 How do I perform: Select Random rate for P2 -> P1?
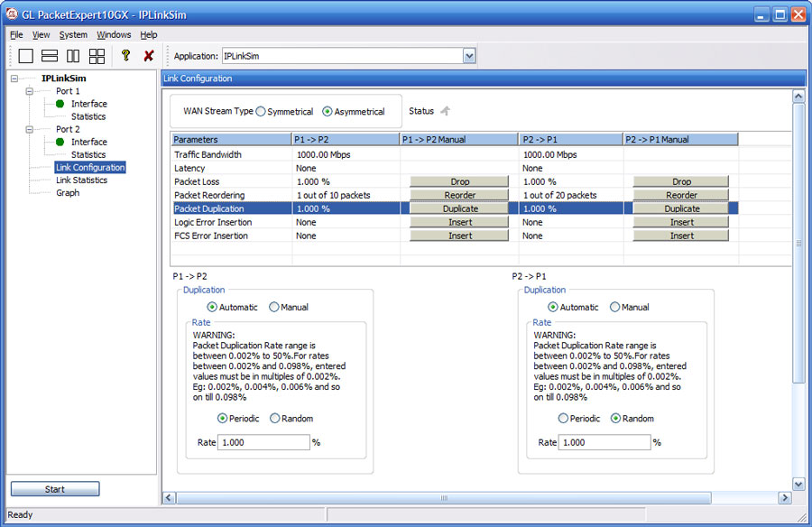(615, 418)
